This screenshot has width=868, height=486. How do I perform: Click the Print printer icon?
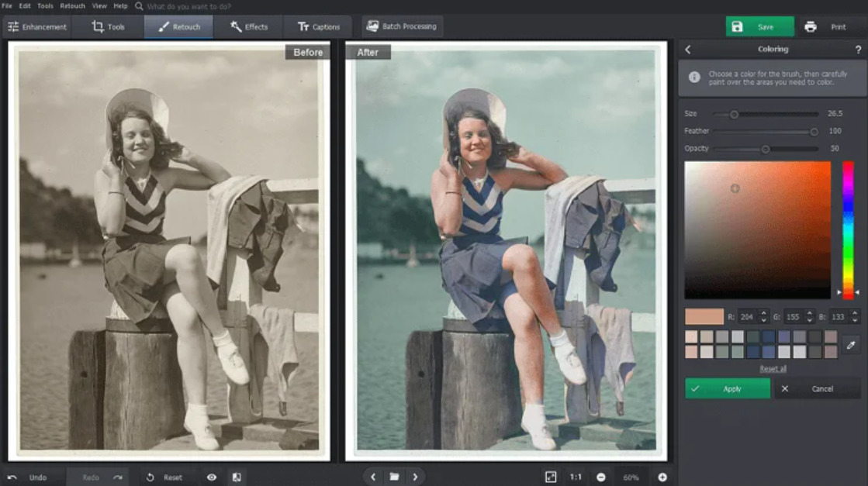pyautogui.click(x=811, y=26)
